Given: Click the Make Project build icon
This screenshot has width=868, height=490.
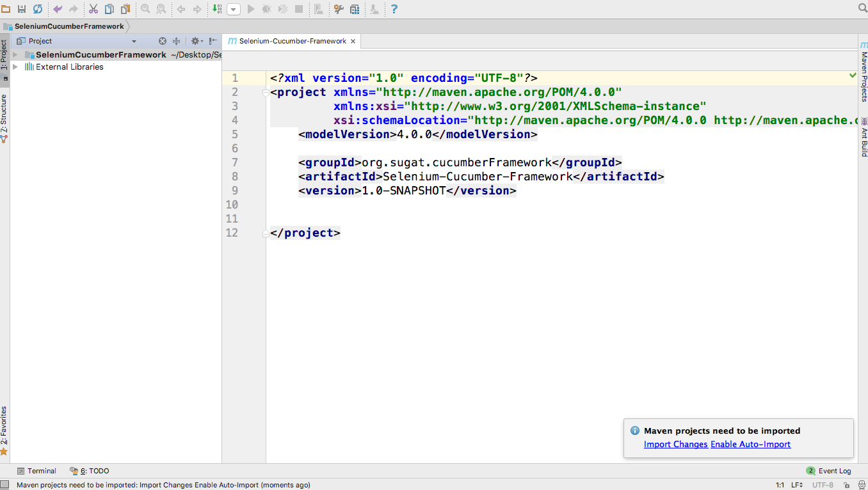Looking at the screenshot, I should pyautogui.click(x=217, y=9).
